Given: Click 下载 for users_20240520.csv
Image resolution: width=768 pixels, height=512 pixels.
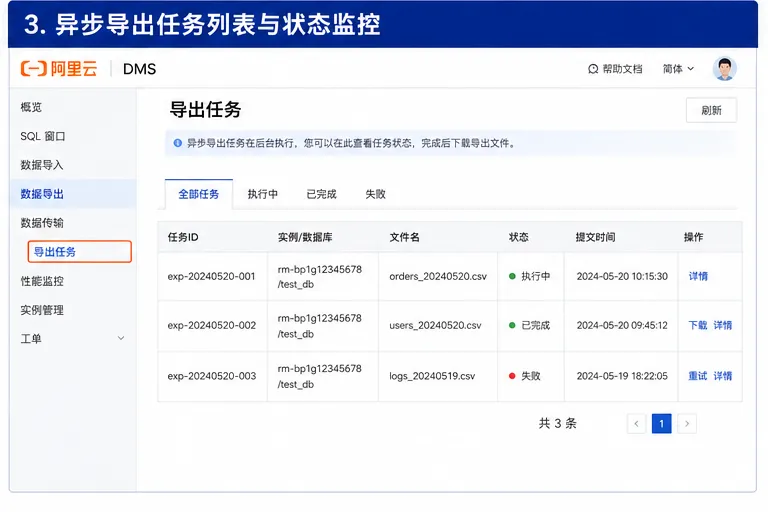Looking at the screenshot, I should [697, 325].
